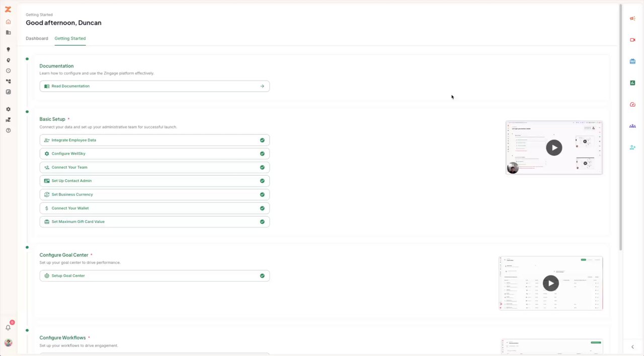This screenshot has height=356, width=644.
Task: Open the settings gear in sidebar
Action: pos(8,109)
